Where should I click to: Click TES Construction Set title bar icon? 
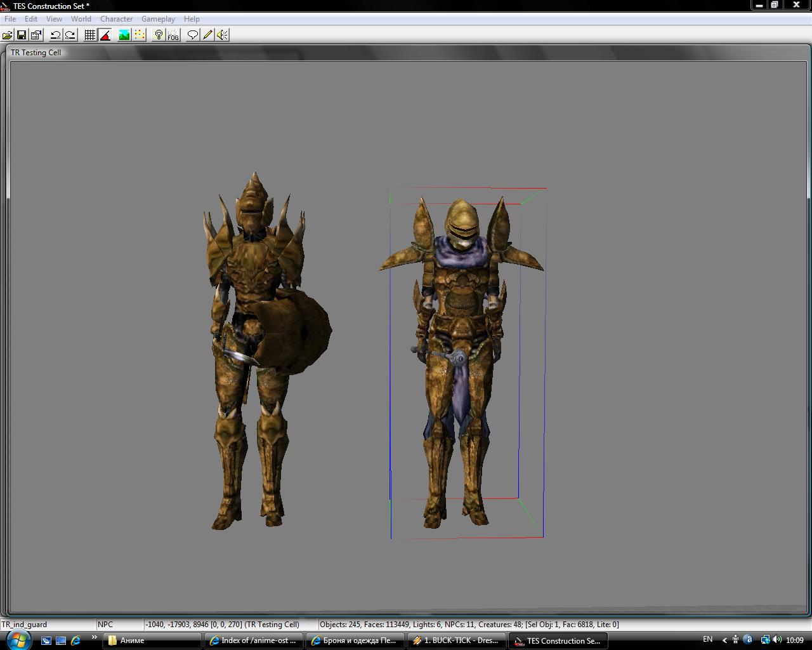pyautogui.click(x=6, y=6)
